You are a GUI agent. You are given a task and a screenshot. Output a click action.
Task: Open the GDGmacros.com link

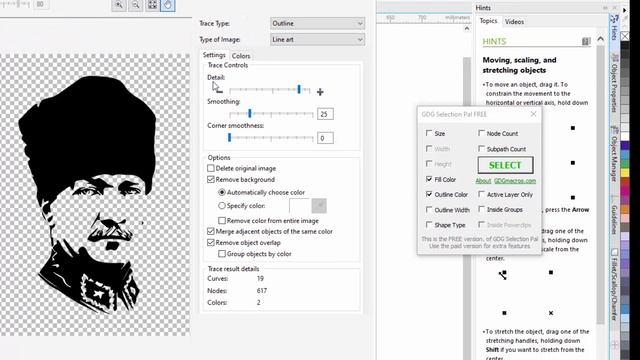click(515, 181)
